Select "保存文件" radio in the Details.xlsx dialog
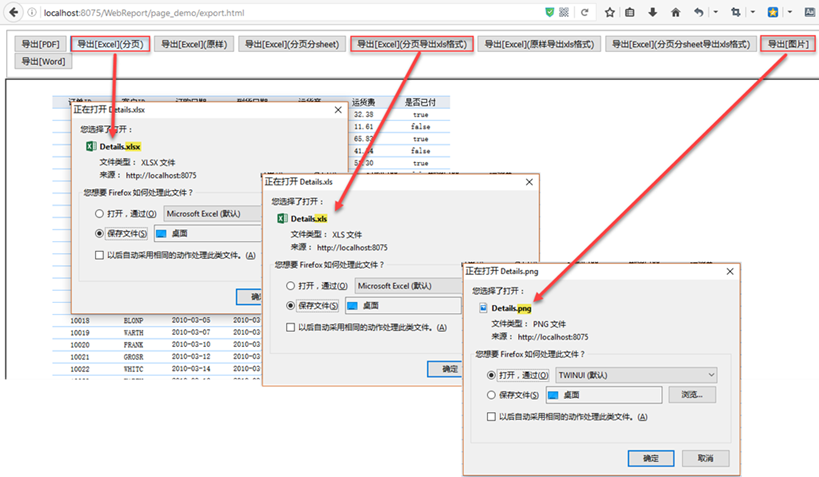The image size is (819, 477). pos(99,234)
